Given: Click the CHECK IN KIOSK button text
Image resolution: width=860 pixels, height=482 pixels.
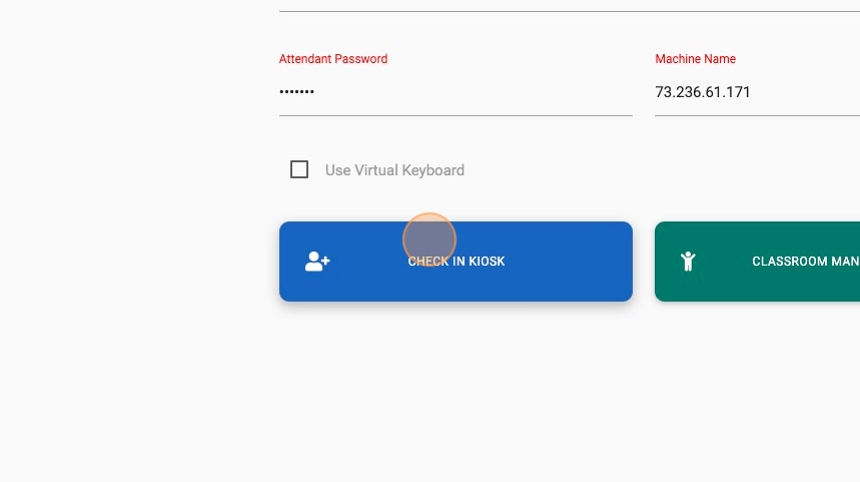Looking at the screenshot, I should 456,262.
